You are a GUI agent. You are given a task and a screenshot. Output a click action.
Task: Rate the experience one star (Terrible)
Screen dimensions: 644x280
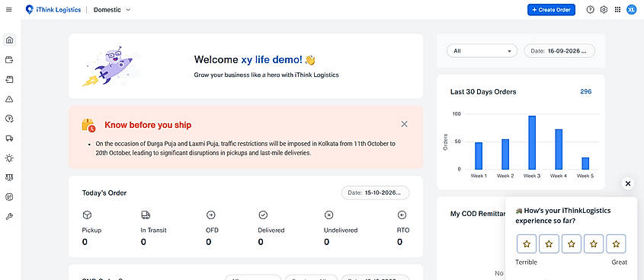[x=527, y=244]
